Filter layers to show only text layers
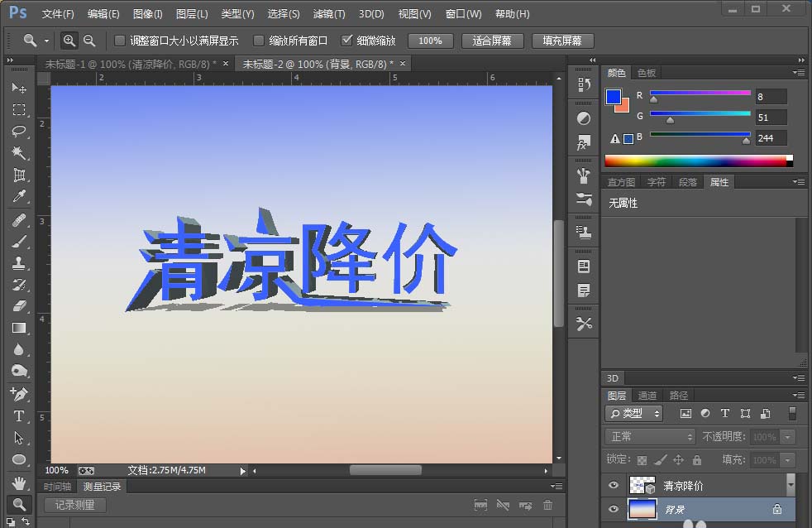The width and height of the screenshot is (812, 528). point(725,413)
